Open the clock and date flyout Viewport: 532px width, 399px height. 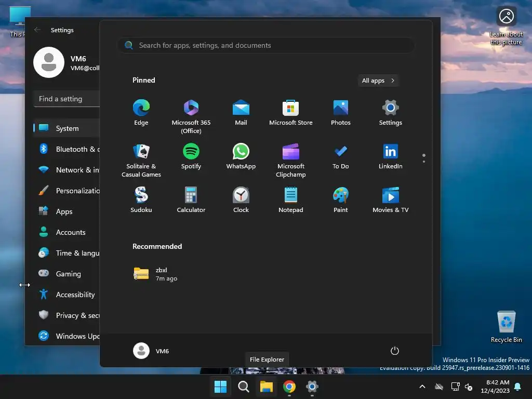495,387
